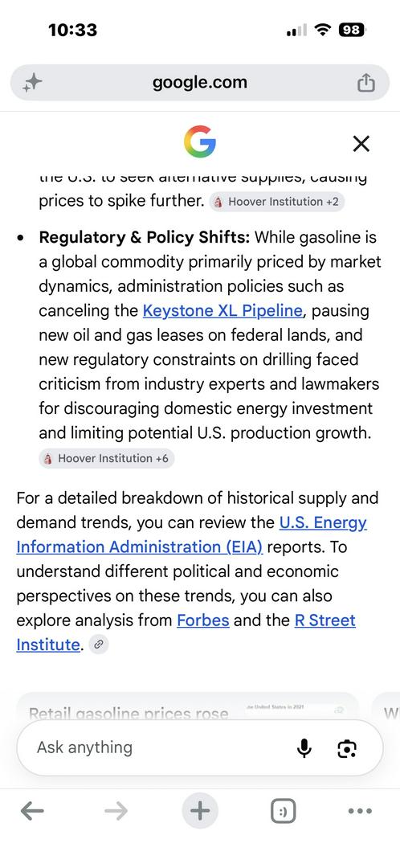Tap the source link chain icon

[x=99, y=645]
